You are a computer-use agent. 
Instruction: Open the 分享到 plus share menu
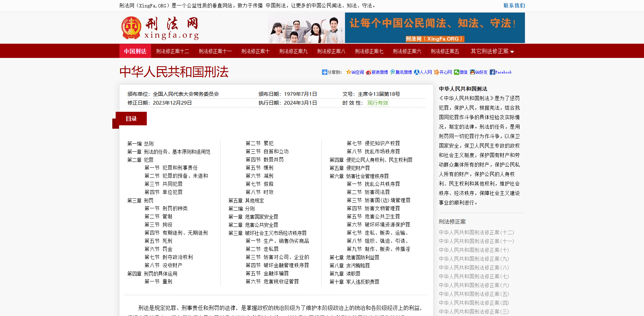(324, 72)
